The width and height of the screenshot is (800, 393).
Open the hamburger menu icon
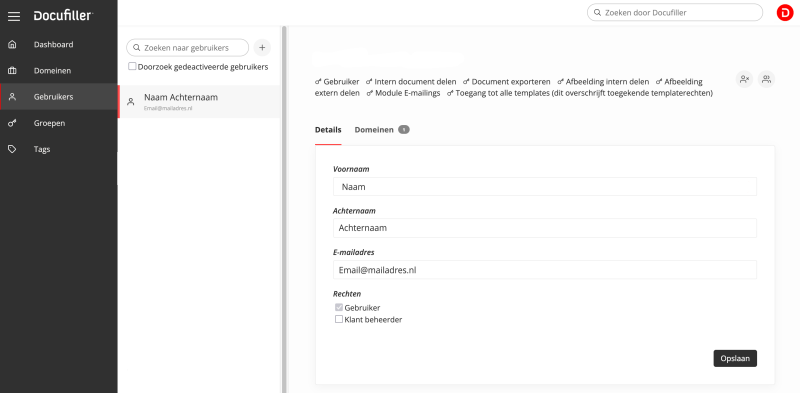(x=14, y=16)
